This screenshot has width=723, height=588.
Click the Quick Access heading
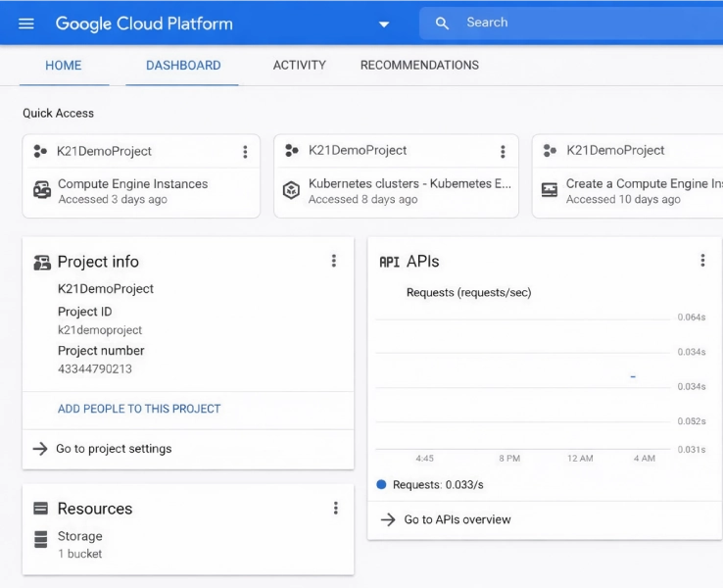tap(58, 114)
